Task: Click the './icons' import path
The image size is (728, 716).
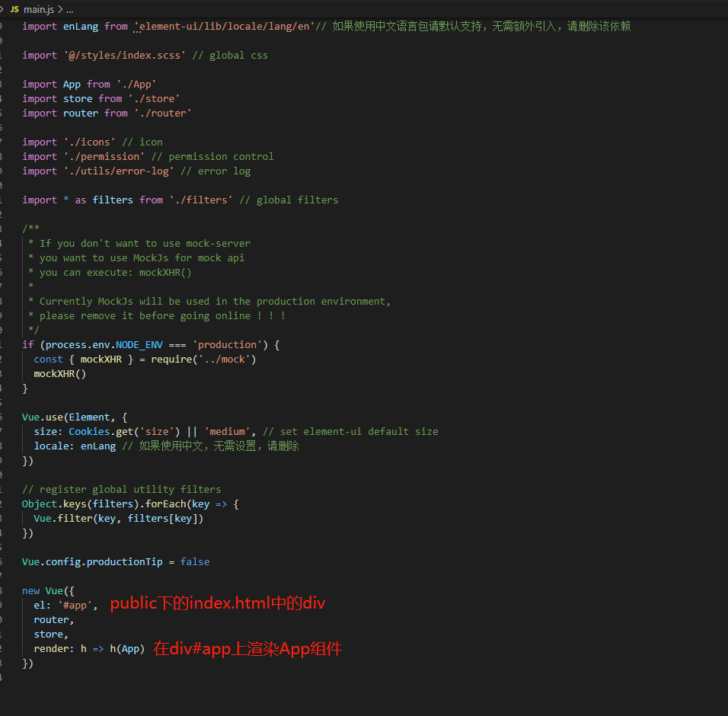Action: click(89, 142)
